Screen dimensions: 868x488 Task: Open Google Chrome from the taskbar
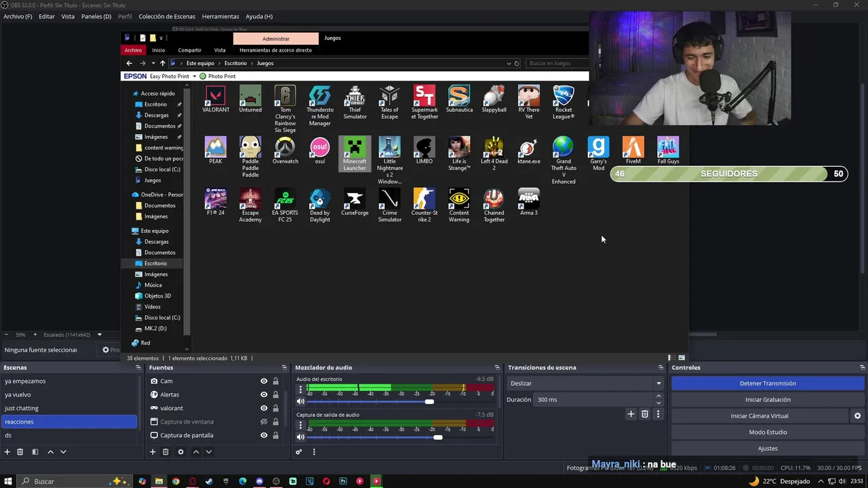point(176,481)
